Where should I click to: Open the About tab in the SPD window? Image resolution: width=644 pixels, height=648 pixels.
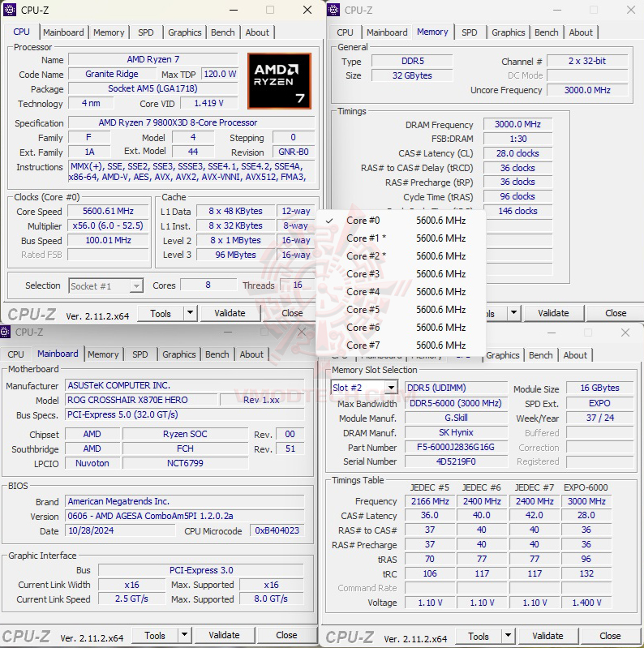click(575, 355)
